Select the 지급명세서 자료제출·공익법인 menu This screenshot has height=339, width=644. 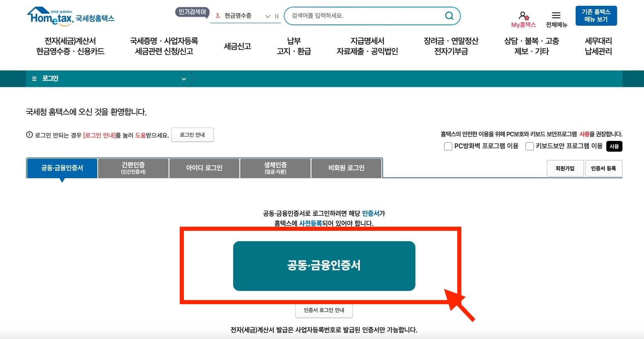(x=366, y=46)
